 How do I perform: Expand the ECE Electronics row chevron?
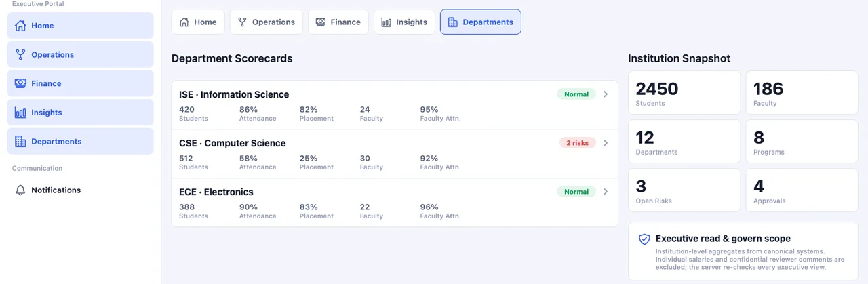pos(606,192)
